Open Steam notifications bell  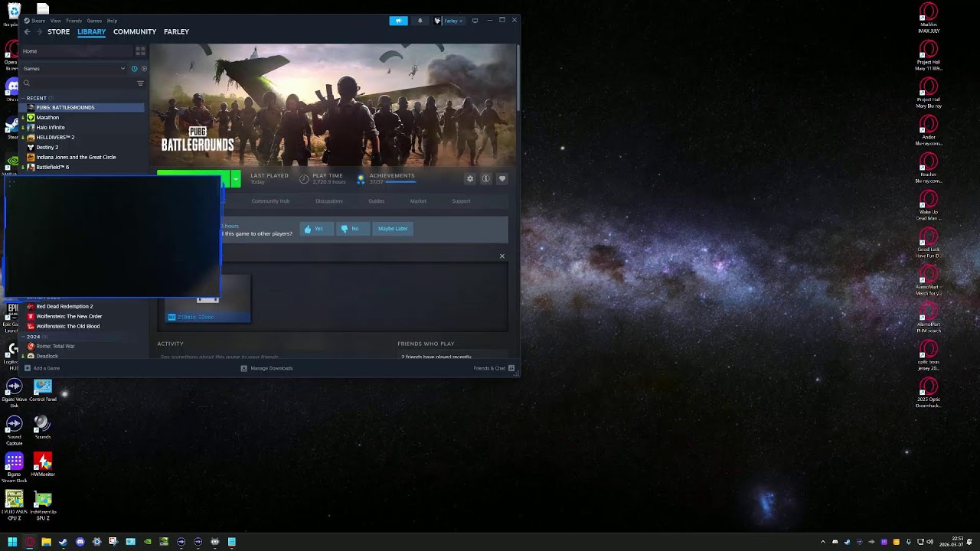(420, 21)
